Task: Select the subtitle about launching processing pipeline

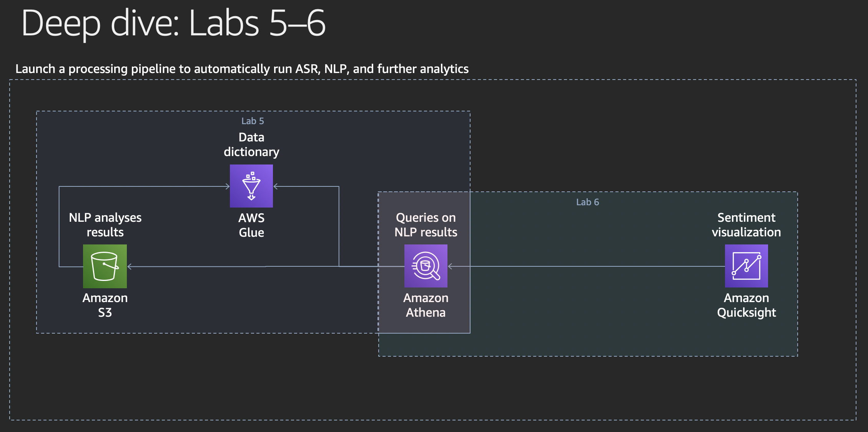Action: point(242,69)
